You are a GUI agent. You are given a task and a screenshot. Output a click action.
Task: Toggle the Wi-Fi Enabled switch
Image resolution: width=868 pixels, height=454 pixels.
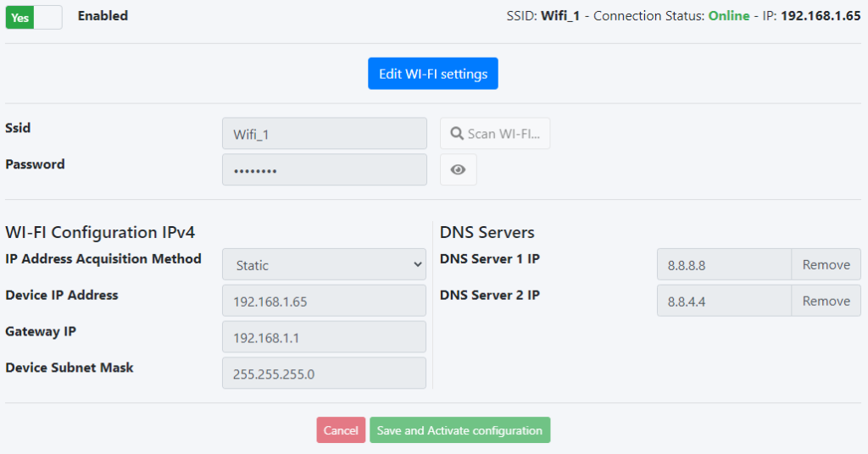coord(34,17)
